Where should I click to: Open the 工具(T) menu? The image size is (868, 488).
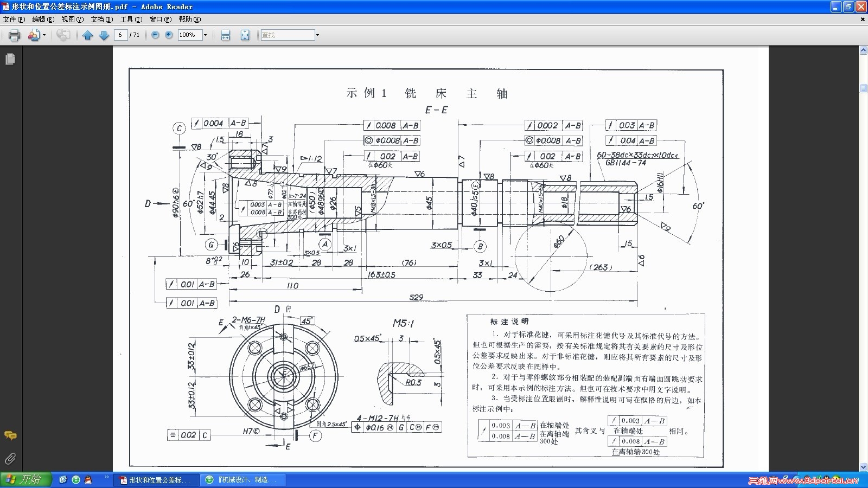(x=131, y=19)
